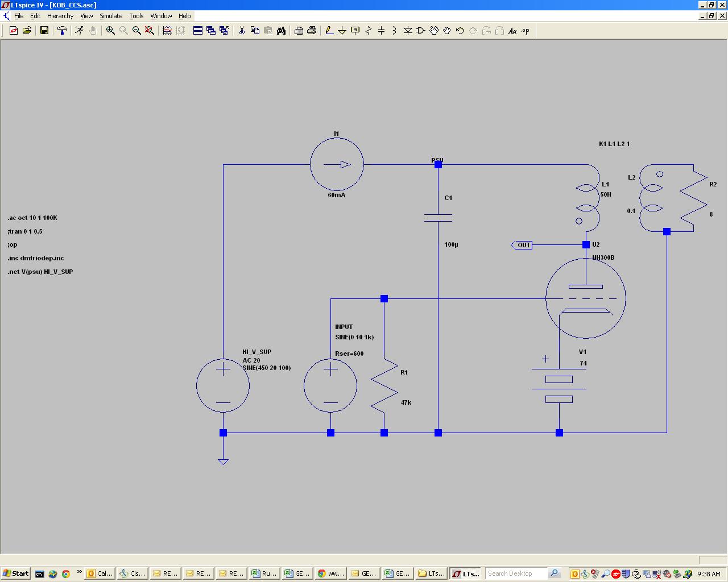This screenshot has height=582, width=728.
Task: Place an Inductor component
Action: (x=394, y=31)
